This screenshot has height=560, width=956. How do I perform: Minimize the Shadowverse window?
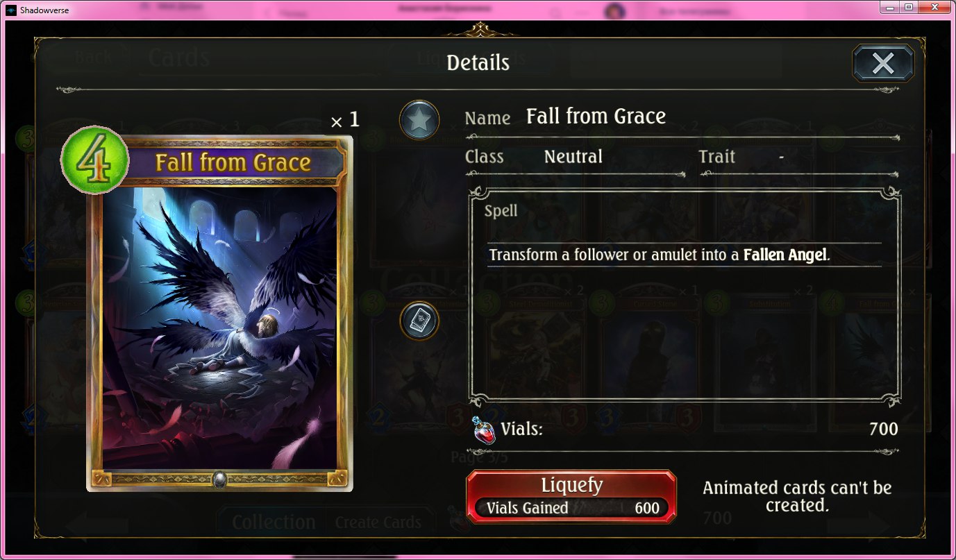click(x=891, y=7)
